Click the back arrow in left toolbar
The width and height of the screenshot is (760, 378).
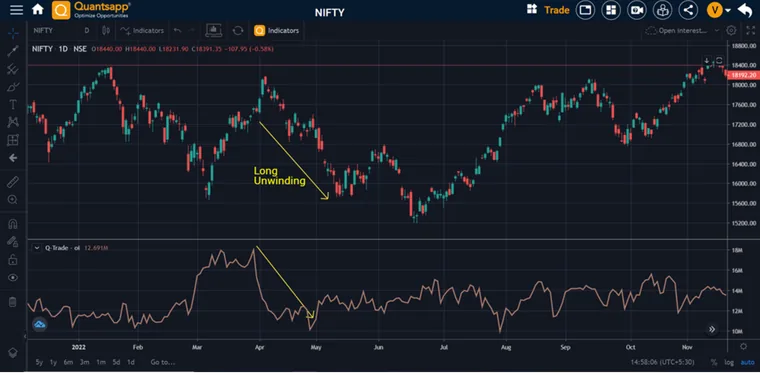pos(13,158)
